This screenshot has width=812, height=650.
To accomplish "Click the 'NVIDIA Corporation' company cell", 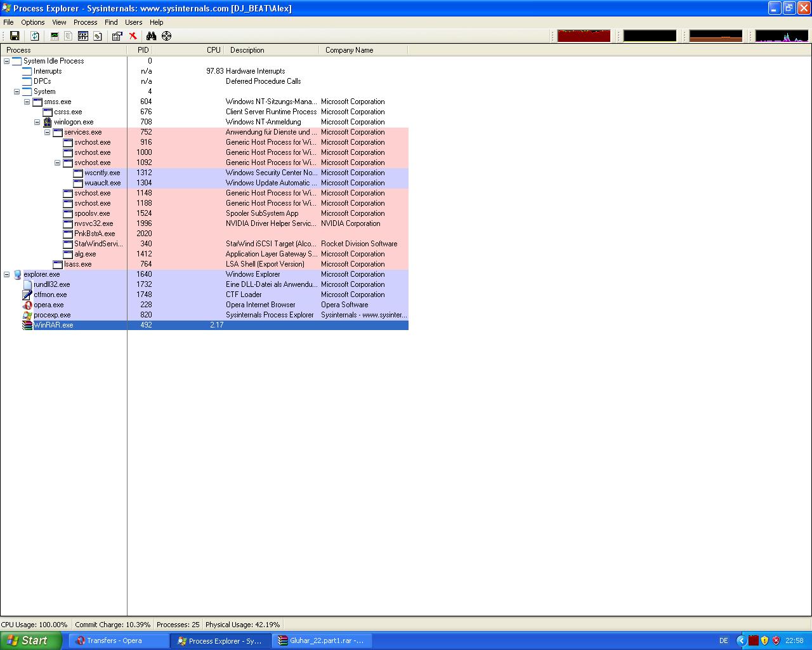I will click(351, 223).
